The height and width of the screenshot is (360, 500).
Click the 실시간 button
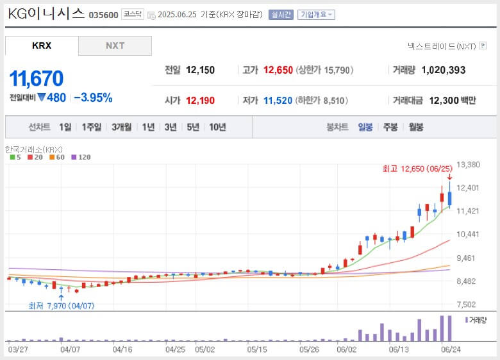tap(281, 15)
